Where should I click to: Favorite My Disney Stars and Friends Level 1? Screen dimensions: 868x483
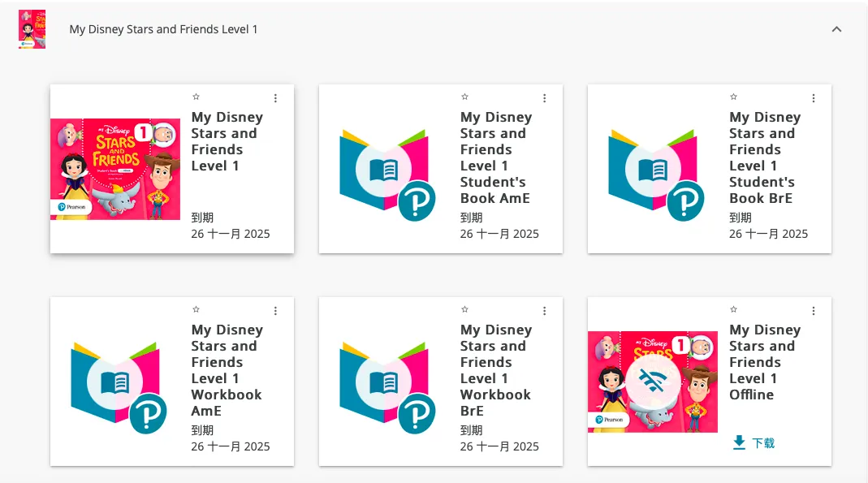coord(196,97)
